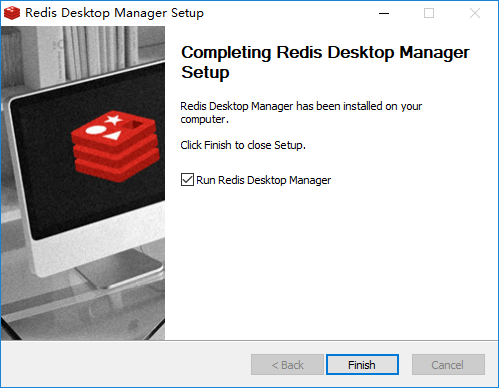Viewport: 499px width, 388px height.
Task: Click the Redis icon in the title bar
Action: pyautogui.click(x=12, y=13)
